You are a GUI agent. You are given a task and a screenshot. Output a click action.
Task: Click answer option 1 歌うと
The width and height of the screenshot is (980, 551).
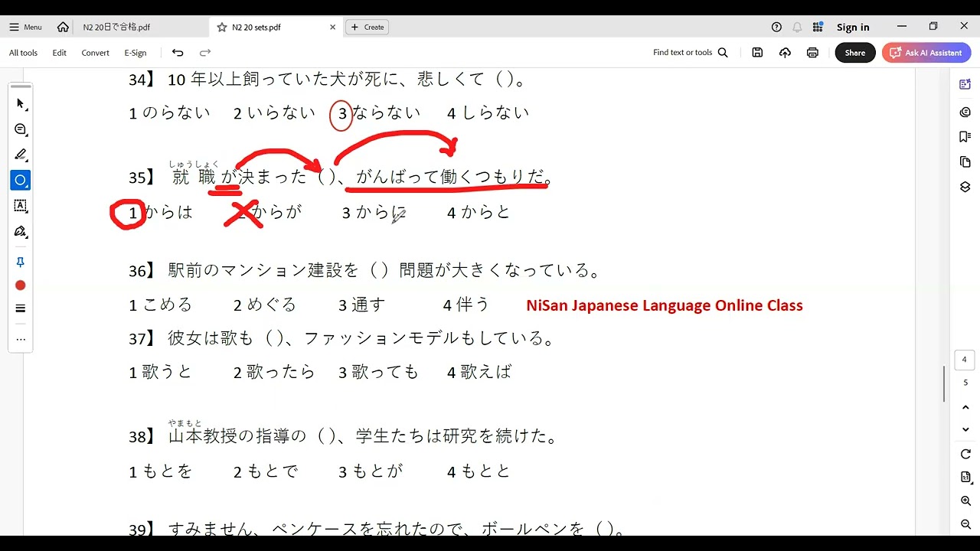(161, 372)
